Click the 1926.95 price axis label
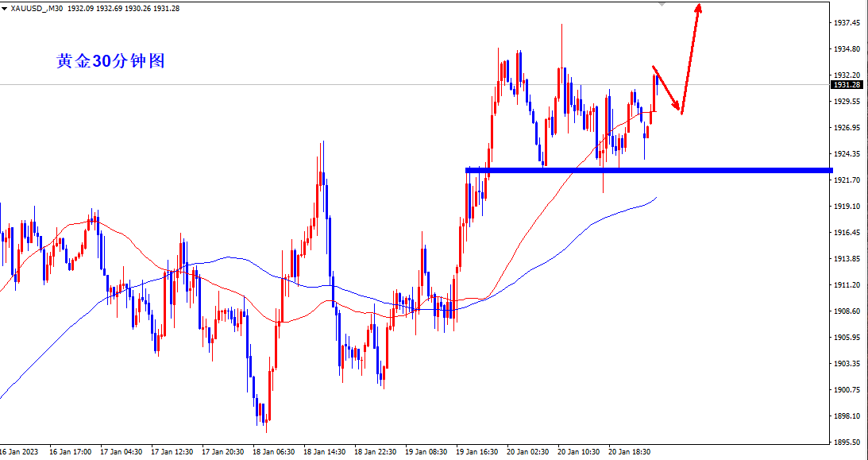Viewport: 868px width, 460px height. 847,128
